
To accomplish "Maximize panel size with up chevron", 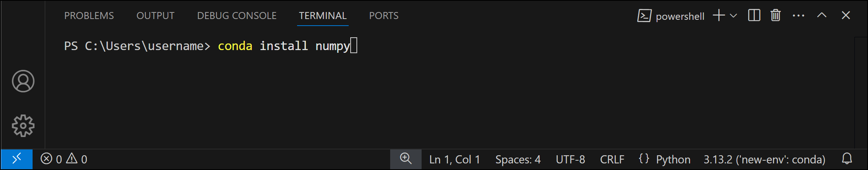I will pos(822,16).
